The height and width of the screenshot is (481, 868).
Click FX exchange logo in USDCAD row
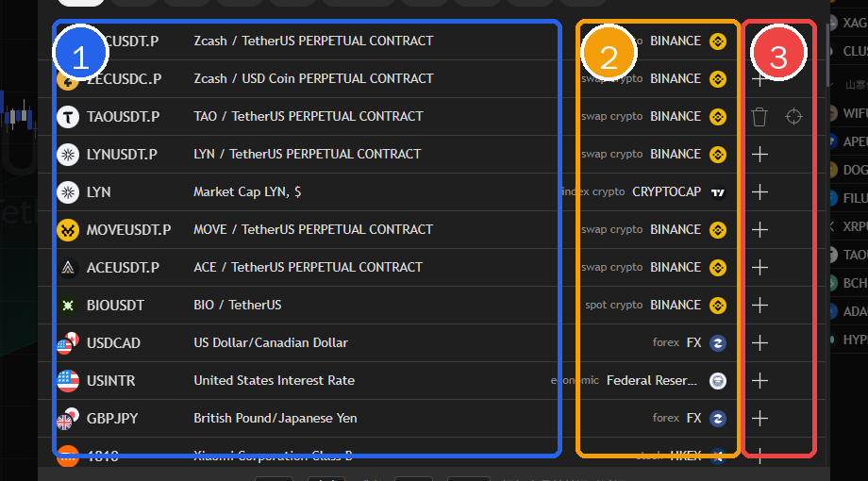pos(718,343)
